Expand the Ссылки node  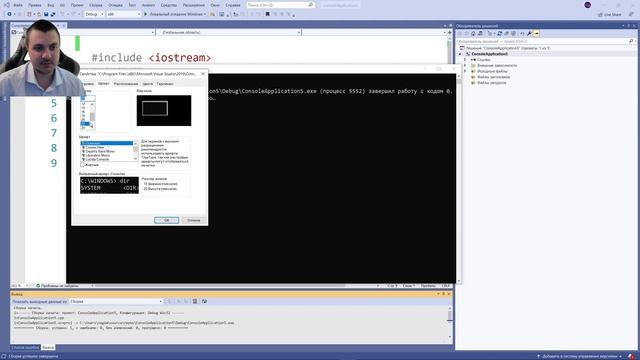(x=465, y=60)
